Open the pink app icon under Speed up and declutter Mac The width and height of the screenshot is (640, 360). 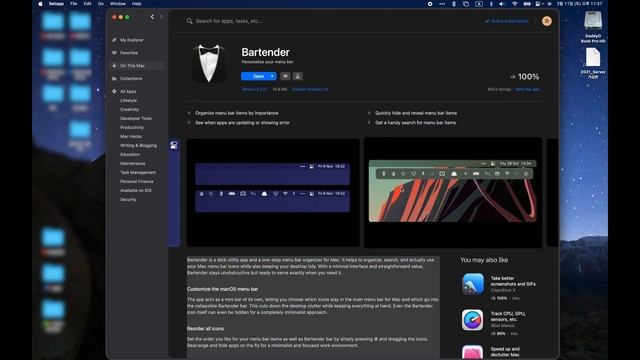point(473,352)
